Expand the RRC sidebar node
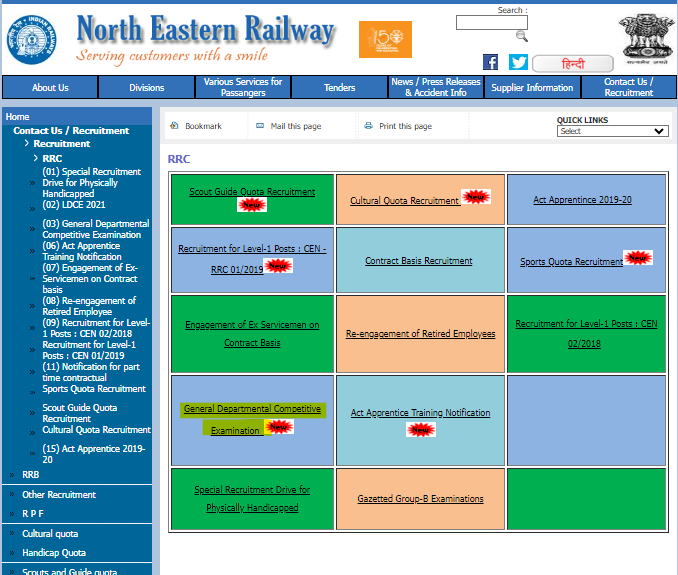The image size is (678, 575). coord(52,159)
